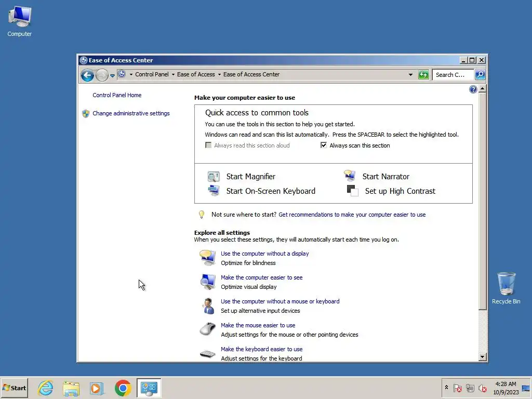Click the keyboard icon for keyboard settings

(207, 354)
